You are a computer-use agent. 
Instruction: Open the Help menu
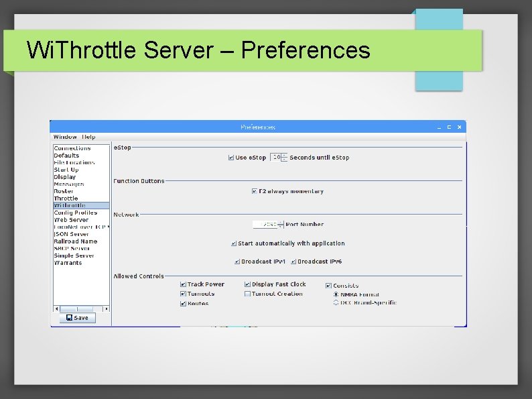88,137
